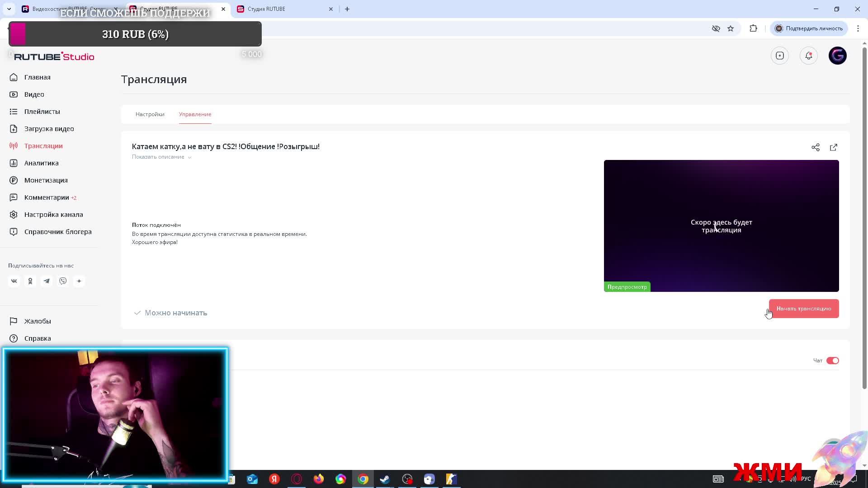Click Начать трансляцию button
Screen dimensions: 868x488
[x=803, y=309]
